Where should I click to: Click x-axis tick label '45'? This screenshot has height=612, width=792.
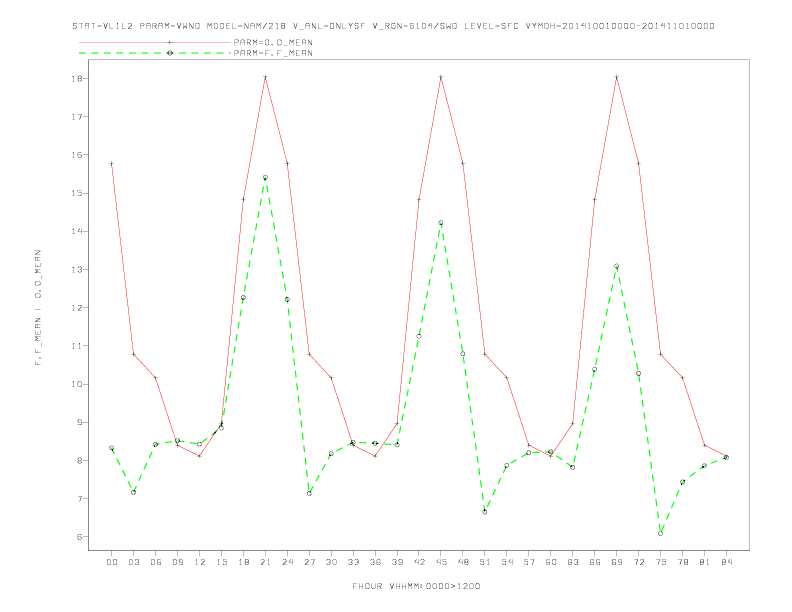(441, 562)
